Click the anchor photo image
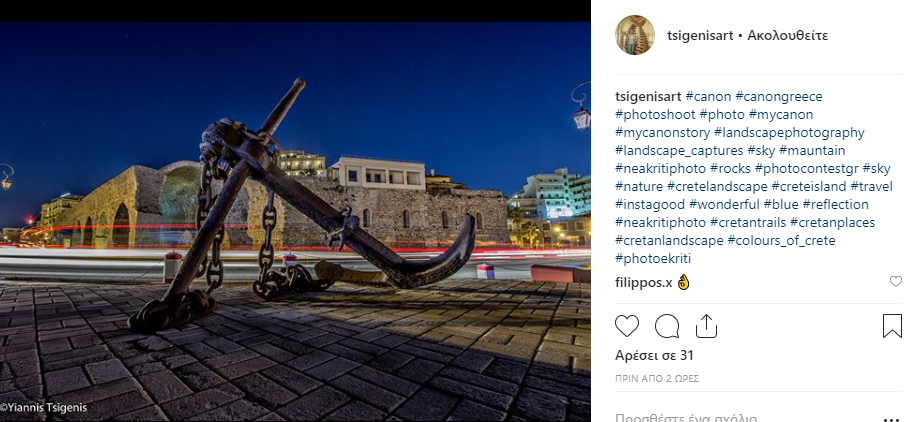The image size is (919, 422). pos(295,222)
